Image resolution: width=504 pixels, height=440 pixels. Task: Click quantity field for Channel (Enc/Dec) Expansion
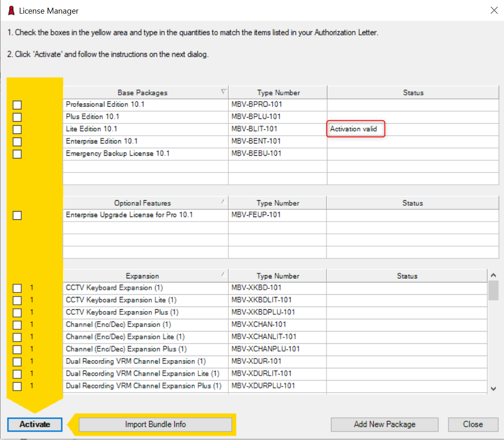pyautogui.click(x=32, y=325)
